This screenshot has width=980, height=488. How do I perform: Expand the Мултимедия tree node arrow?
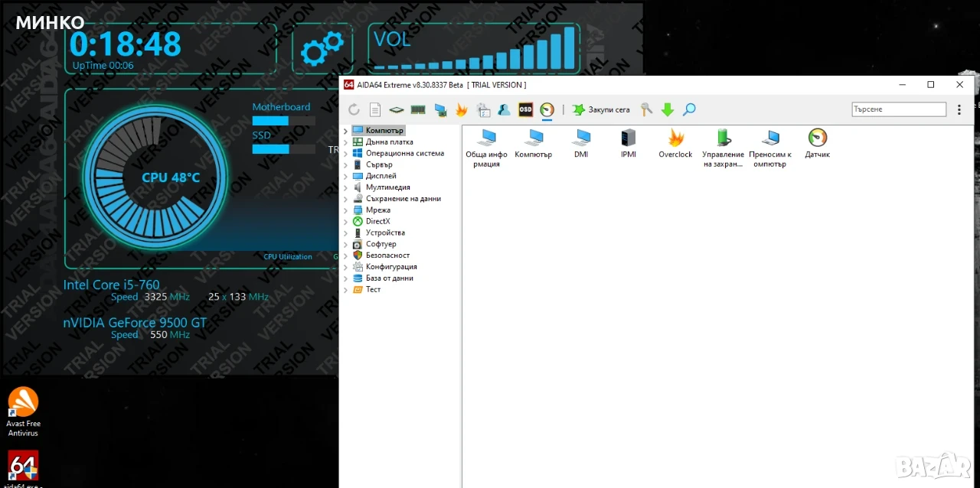point(345,187)
